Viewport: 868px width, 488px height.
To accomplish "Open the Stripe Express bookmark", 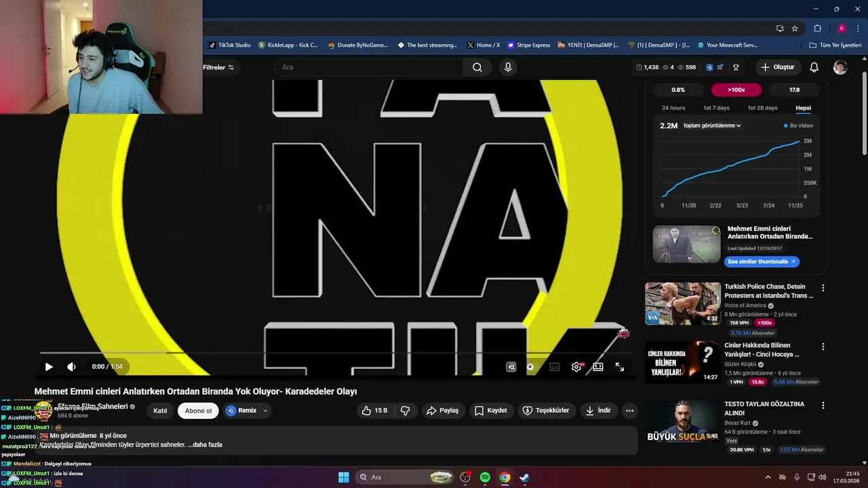I will pos(529,45).
